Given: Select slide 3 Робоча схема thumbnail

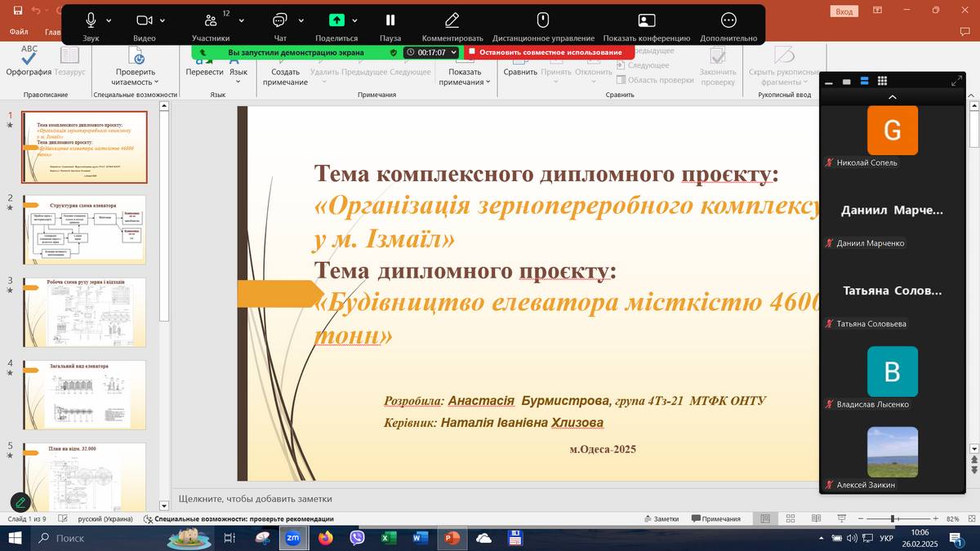Looking at the screenshot, I should tap(84, 312).
